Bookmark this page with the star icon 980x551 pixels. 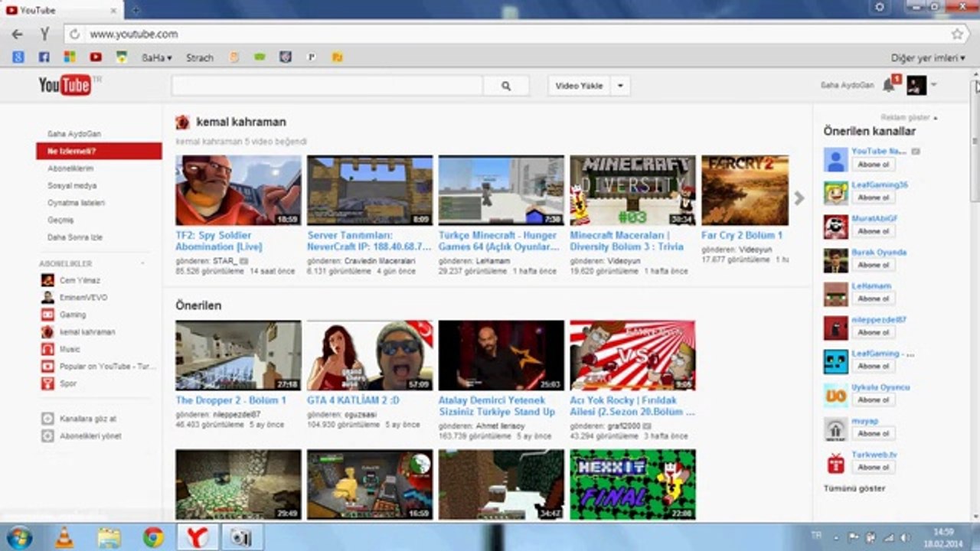(957, 34)
